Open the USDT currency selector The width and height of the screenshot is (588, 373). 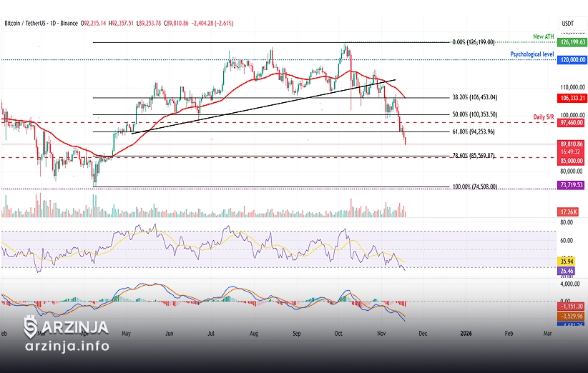(x=569, y=23)
